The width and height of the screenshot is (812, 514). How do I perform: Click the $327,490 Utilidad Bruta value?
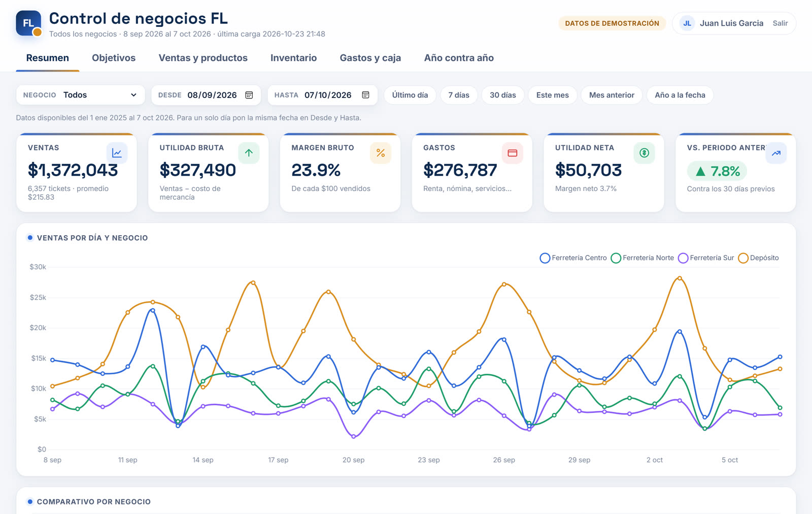[x=198, y=170]
